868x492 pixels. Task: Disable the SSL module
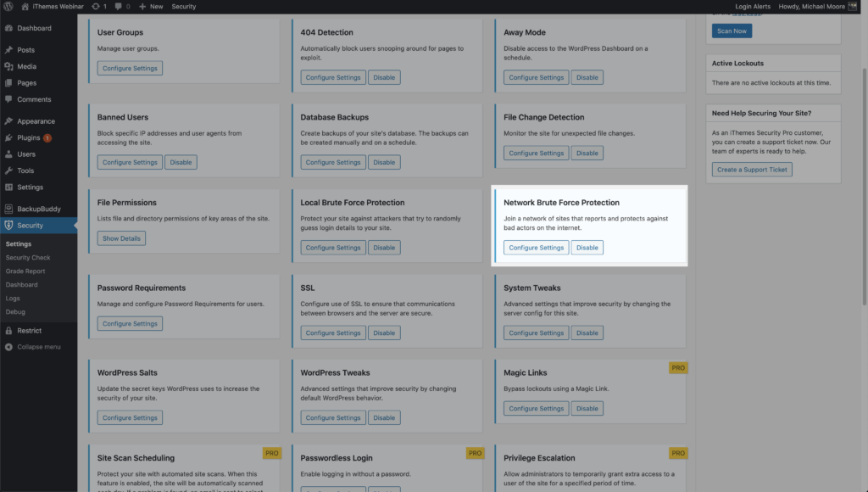point(384,333)
